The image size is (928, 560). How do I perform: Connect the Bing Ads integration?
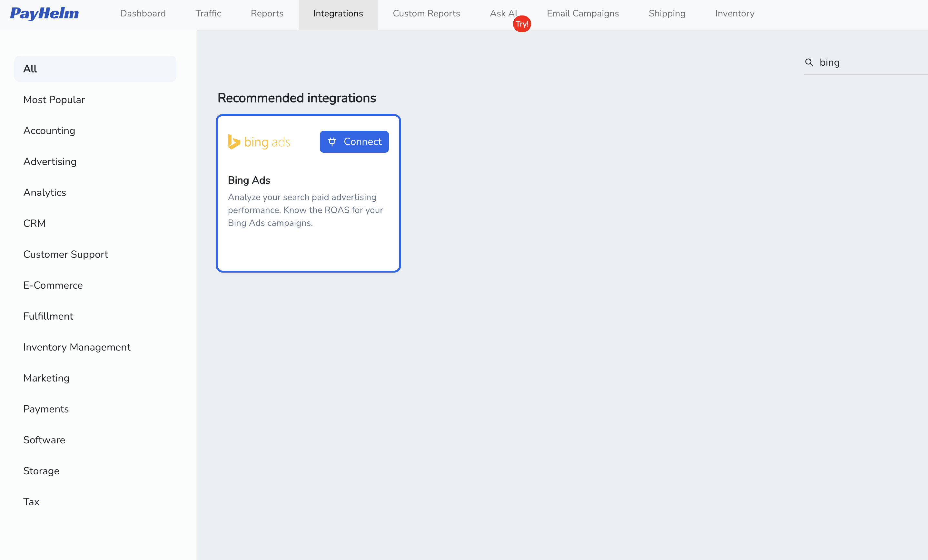click(354, 141)
